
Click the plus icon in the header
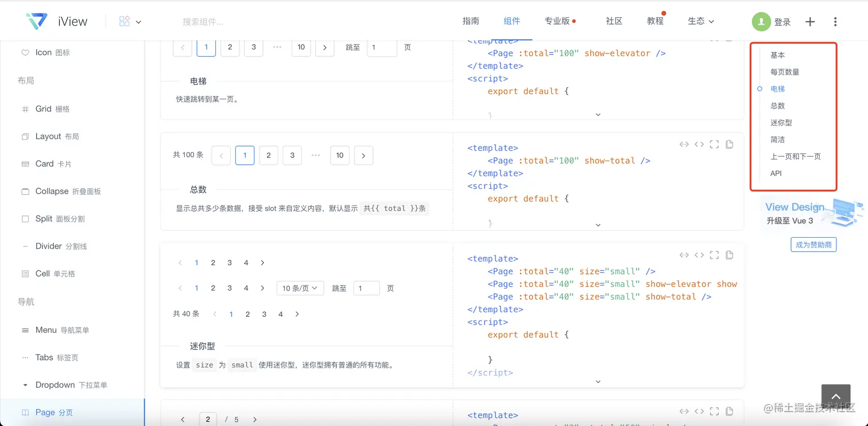[810, 22]
